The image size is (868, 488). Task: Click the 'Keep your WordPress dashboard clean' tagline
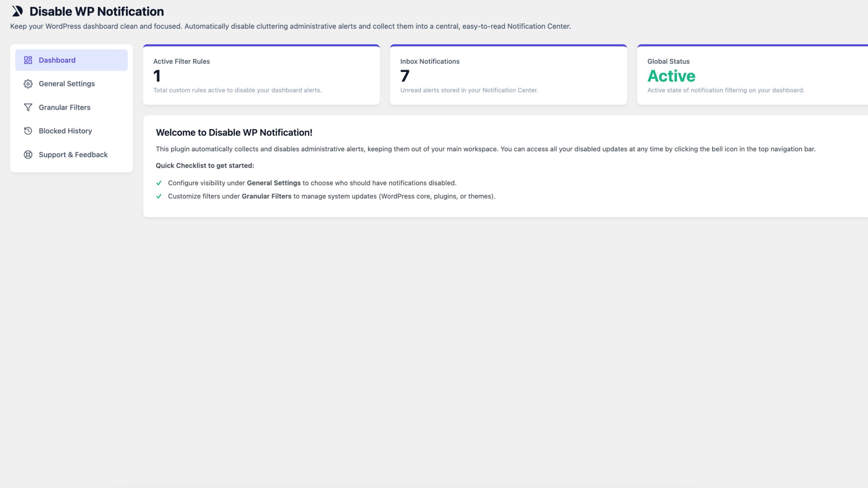click(291, 26)
